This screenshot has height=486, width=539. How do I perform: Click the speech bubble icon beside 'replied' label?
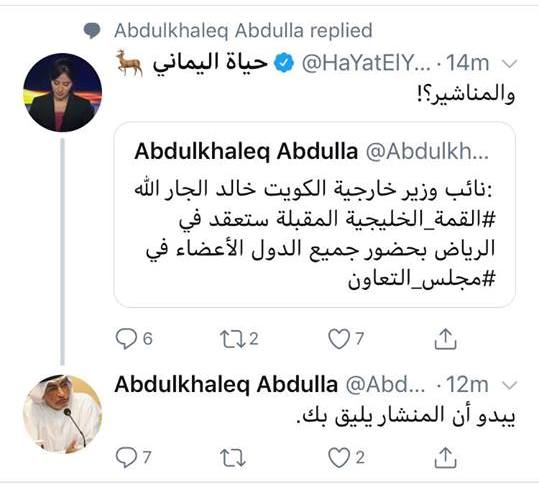pos(92,31)
